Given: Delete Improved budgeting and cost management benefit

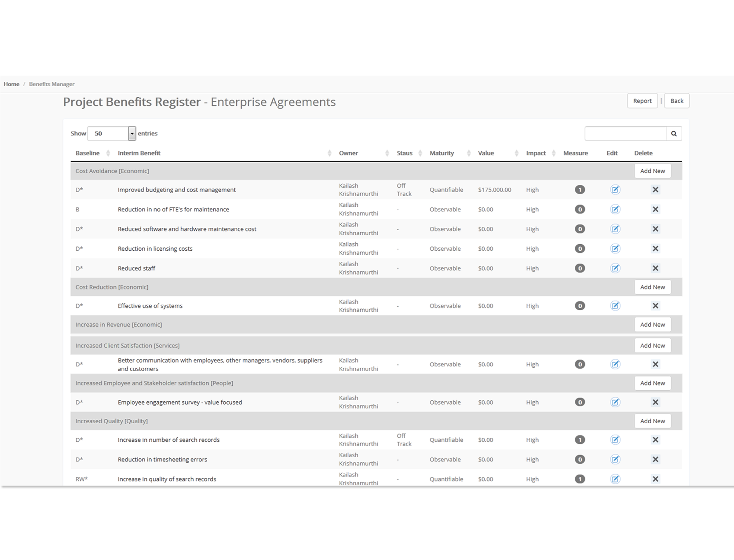Looking at the screenshot, I should [x=655, y=190].
